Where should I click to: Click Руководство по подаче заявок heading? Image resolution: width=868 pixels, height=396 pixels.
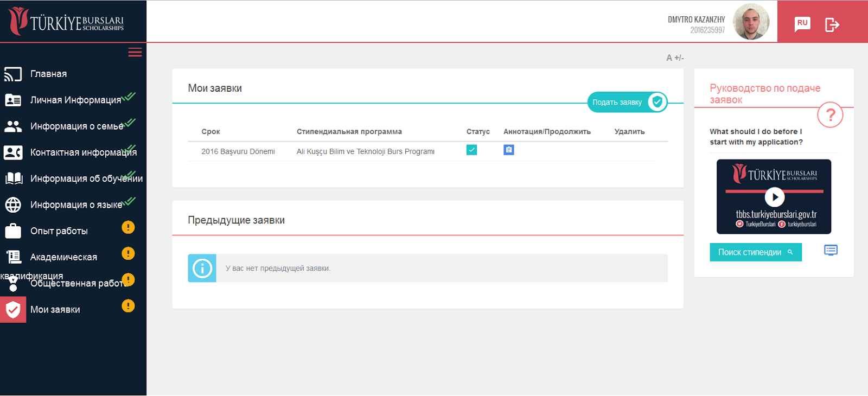tap(765, 94)
